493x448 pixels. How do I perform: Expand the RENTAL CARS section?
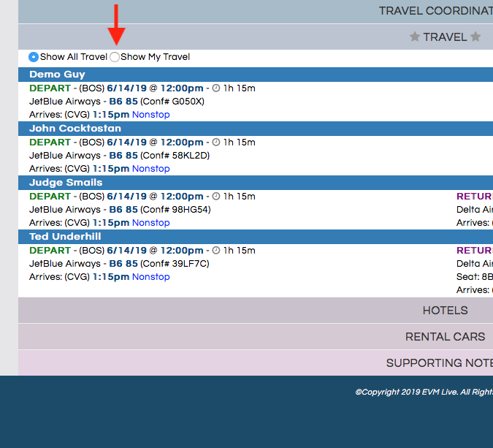point(445,337)
